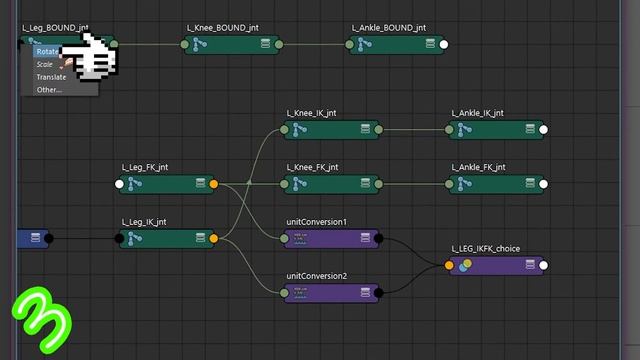The height and width of the screenshot is (360, 640).
Task: Select the unitConversion1 node label
Action: [x=317, y=222]
